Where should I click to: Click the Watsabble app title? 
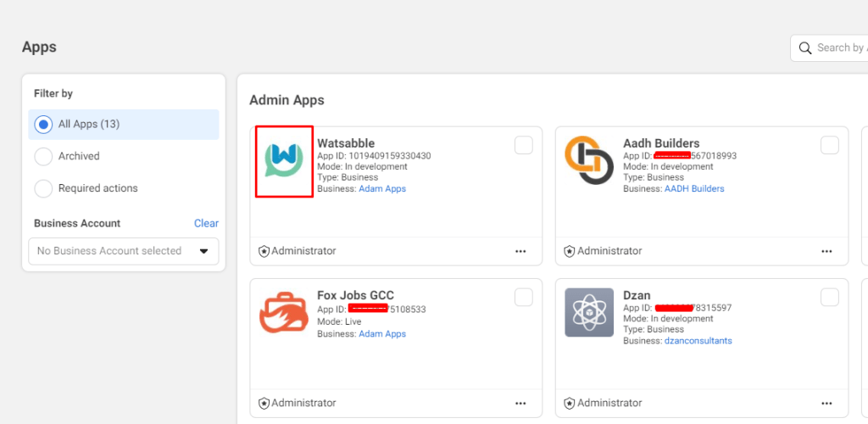346,143
